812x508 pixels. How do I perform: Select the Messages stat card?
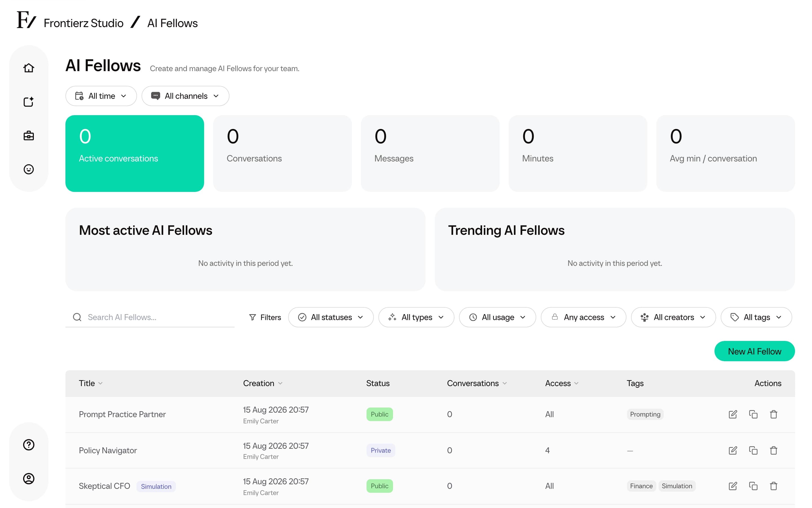[x=430, y=154]
